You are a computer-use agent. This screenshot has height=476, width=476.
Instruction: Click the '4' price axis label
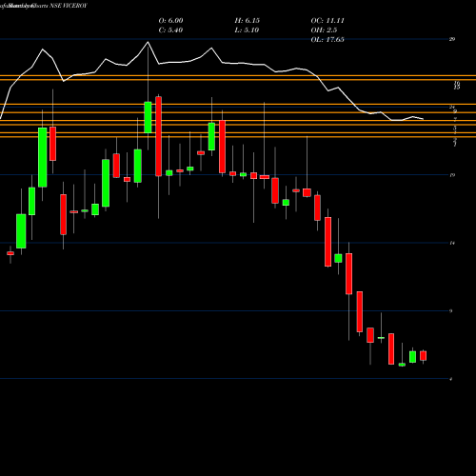pyautogui.click(x=451, y=379)
